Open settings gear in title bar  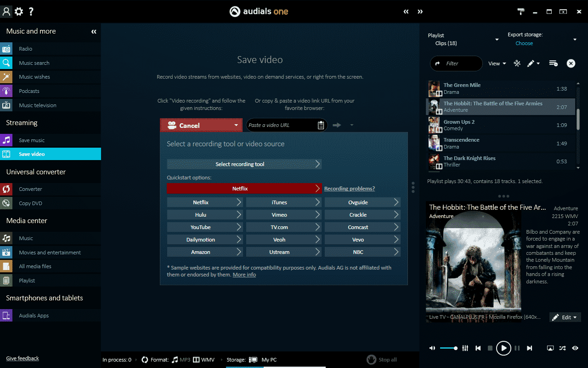[x=19, y=11]
